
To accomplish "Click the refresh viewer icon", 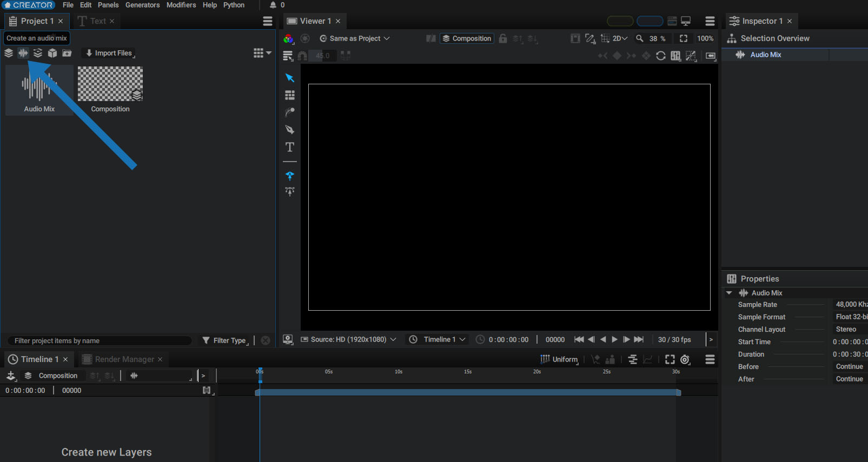I will (x=661, y=56).
